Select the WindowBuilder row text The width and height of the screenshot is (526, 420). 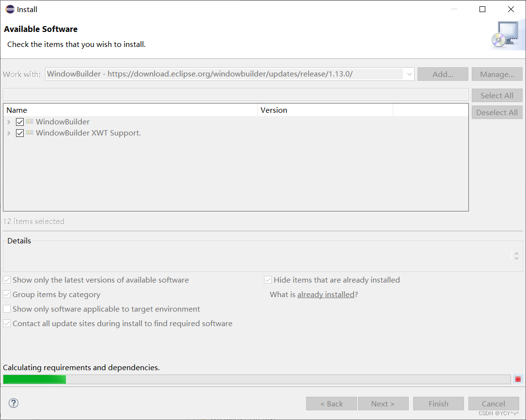coord(63,121)
